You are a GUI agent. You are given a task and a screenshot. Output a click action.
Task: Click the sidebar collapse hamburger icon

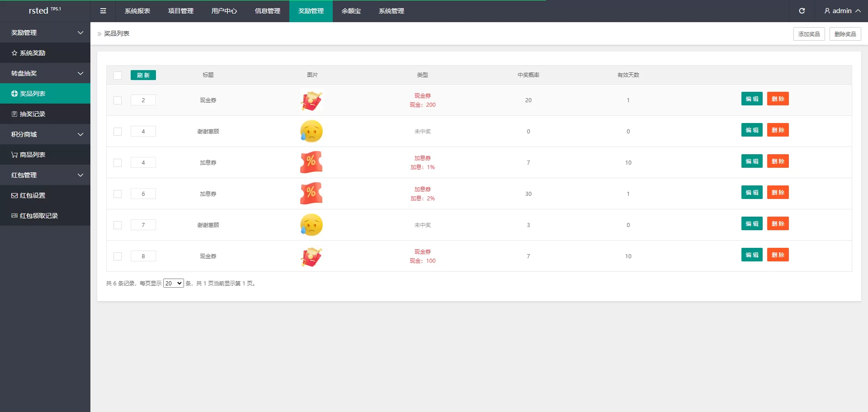click(103, 11)
